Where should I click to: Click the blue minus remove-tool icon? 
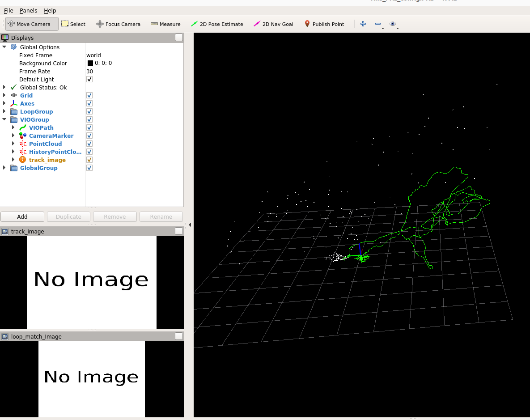[378, 24]
